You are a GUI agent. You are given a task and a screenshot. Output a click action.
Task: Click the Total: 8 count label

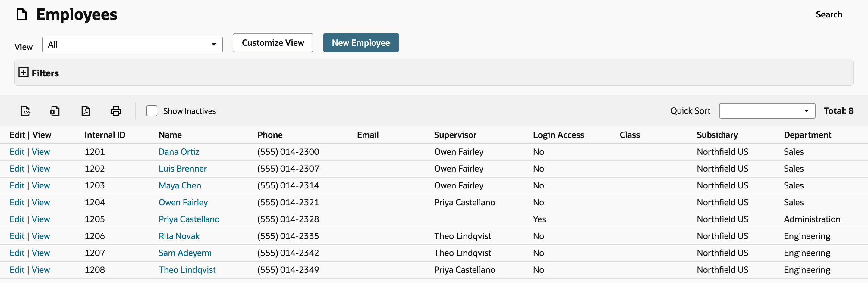[x=838, y=111]
